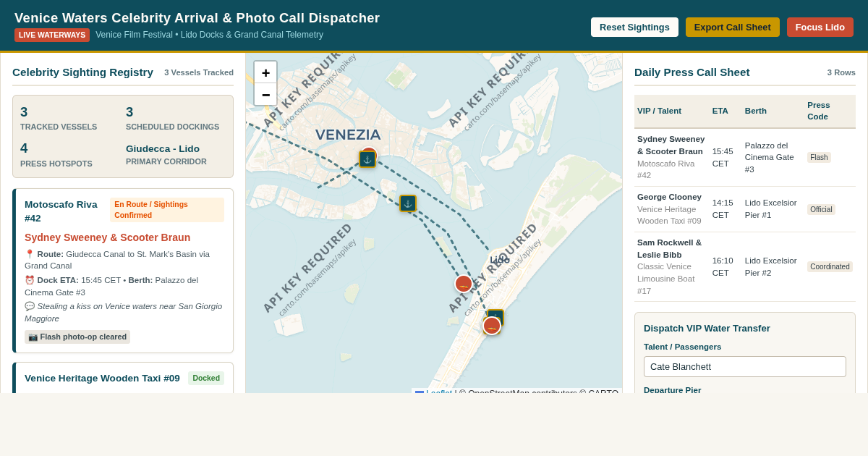Click the 3 Vessels Tracked counter
Image resolution: width=868 pixels, height=456 pixels.
(199, 72)
